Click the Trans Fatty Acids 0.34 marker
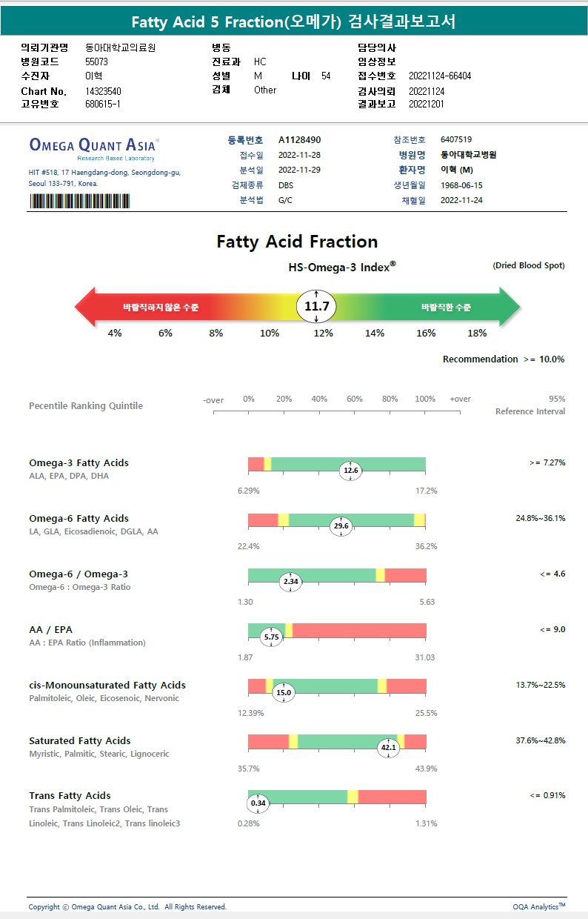Screen dimensions: 588x919 click(x=258, y=803)
